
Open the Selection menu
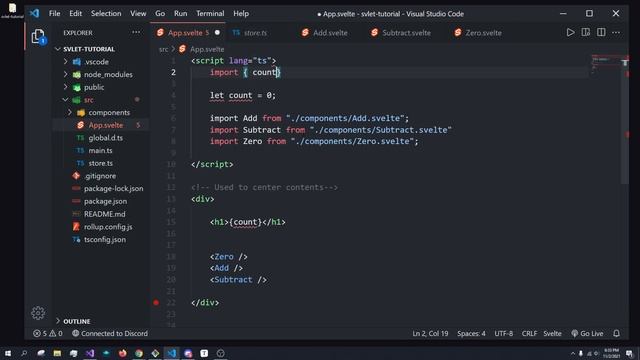pyautogui.click(x=106, y=13)
